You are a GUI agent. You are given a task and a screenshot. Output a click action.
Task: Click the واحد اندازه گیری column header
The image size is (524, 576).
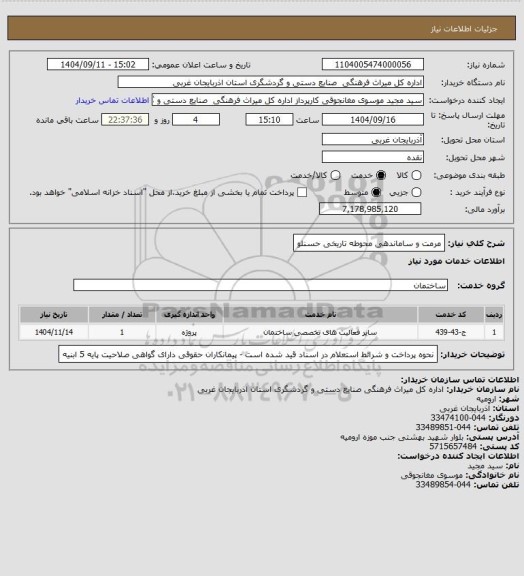click(x=189, y=314)
